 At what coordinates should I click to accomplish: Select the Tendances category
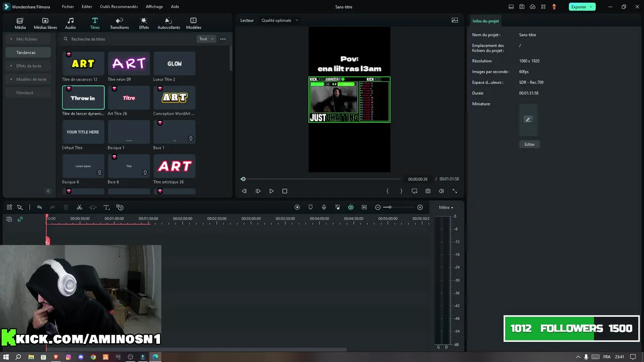[28, 52]
